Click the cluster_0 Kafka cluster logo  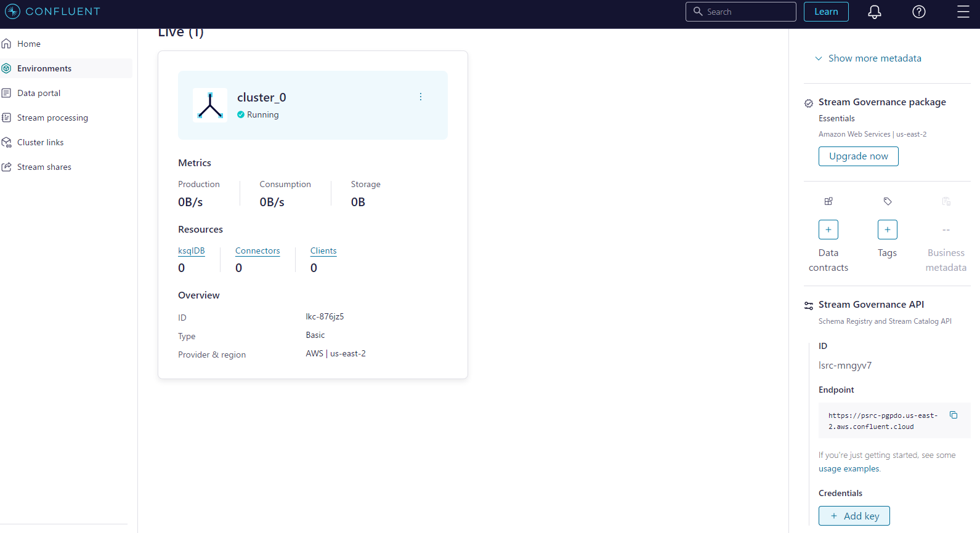210,105
